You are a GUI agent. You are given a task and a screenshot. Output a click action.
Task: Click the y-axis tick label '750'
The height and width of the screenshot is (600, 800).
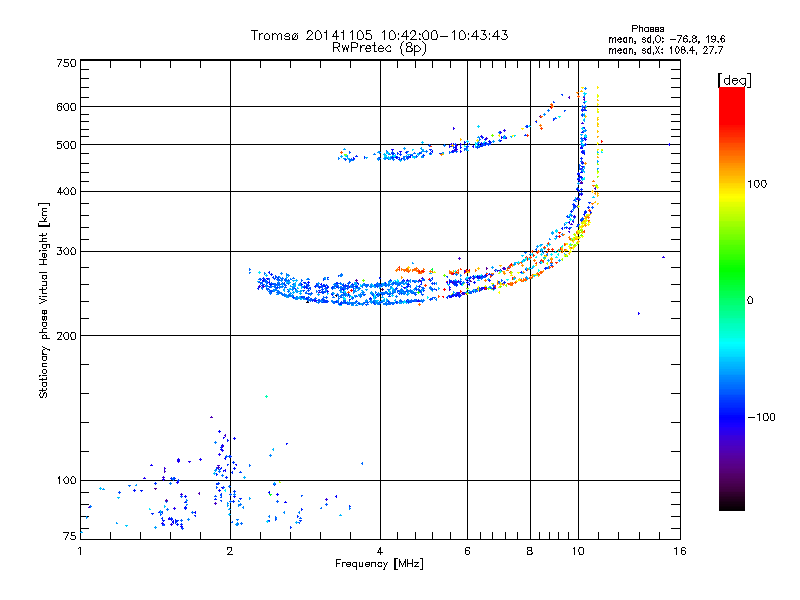(x=67, y=63)
